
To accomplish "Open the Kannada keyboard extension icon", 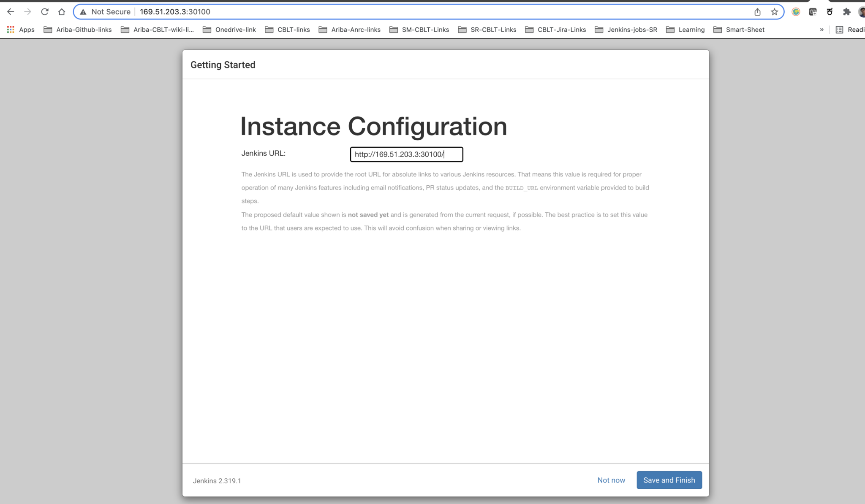I will click(829, 12).
